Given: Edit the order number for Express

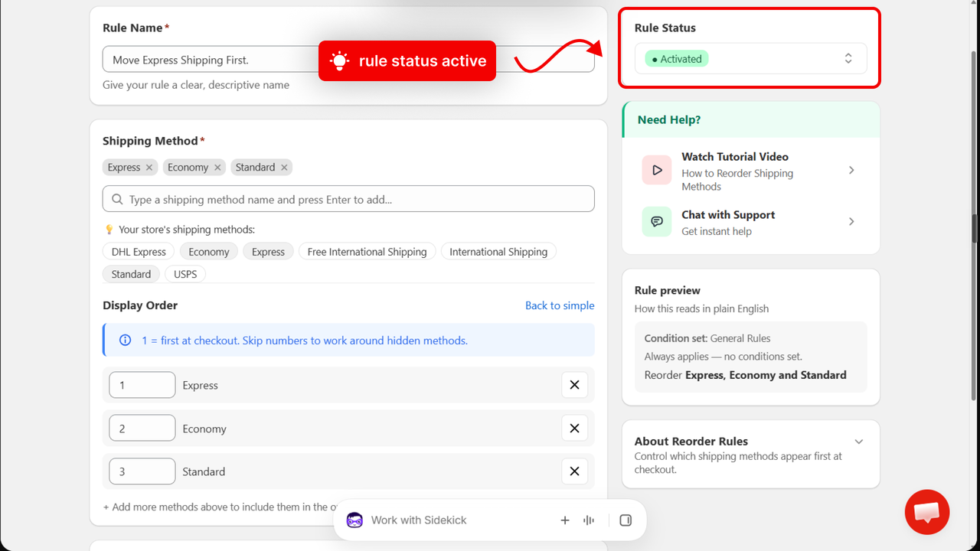Looking at the screenshot, I should coord(142,385).
